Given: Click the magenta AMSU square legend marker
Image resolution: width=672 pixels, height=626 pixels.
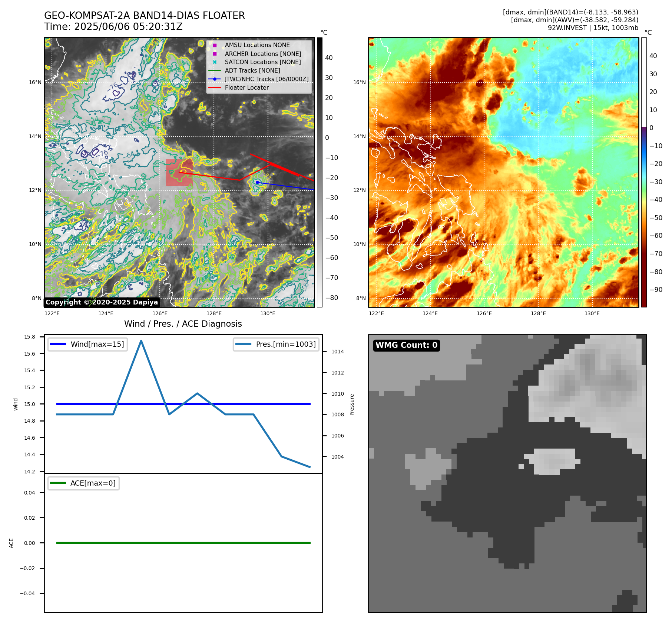Looking at the screenshot, I should pyautogui.click(x=215, y=45).
